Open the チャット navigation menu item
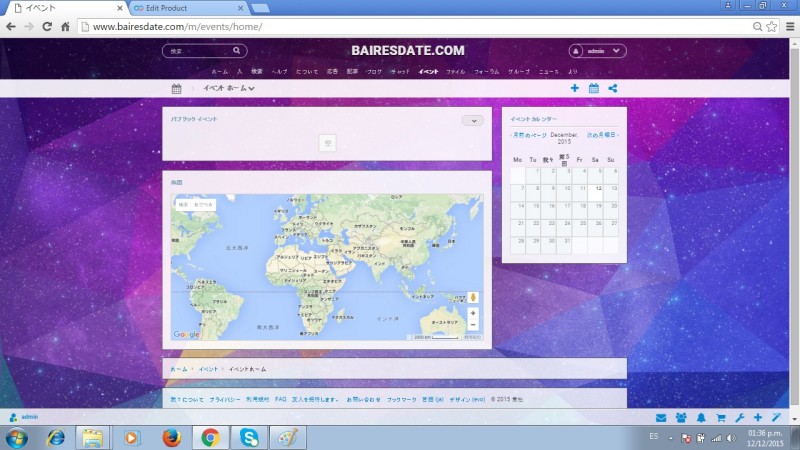Viewport: 800px width, 450px height. (400, 72)
